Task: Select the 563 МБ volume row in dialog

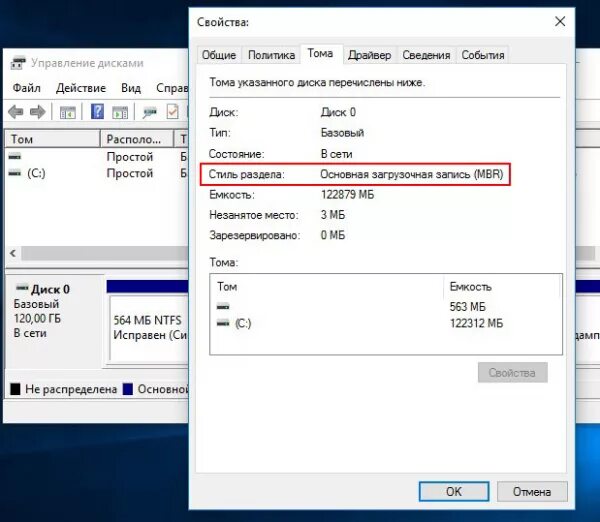Action: tap(386, 307)
